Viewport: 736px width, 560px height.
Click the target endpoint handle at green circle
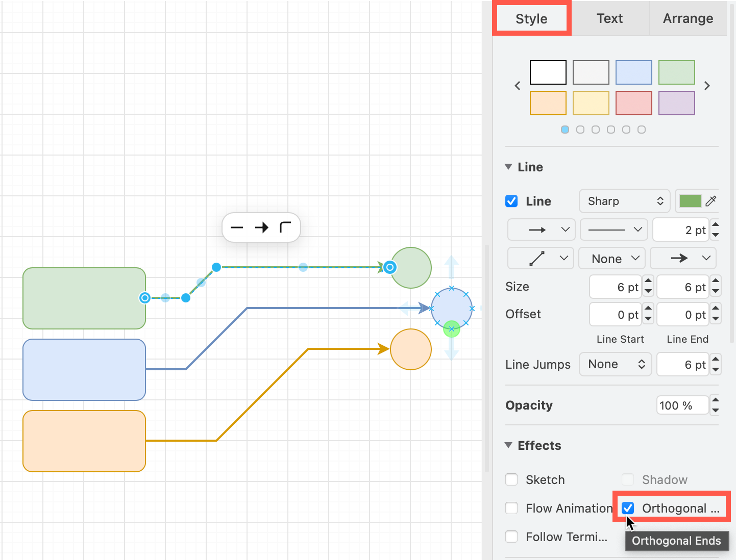coord(390,267)
